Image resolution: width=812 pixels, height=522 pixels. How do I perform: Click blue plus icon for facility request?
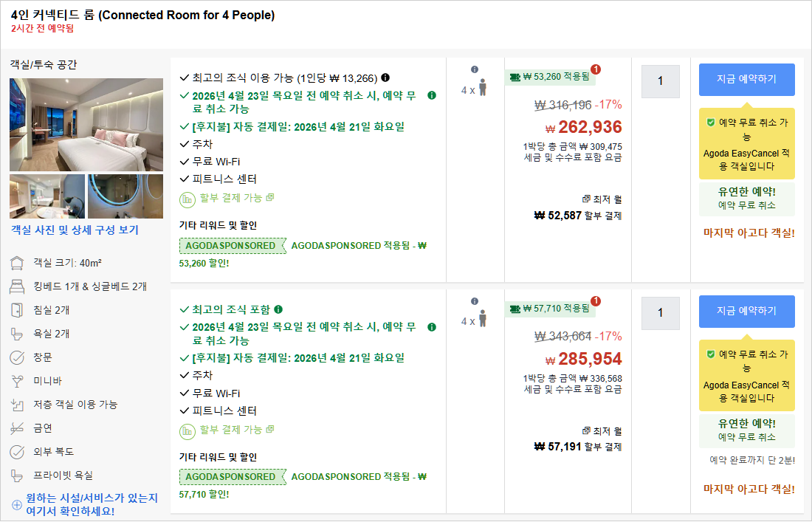pos(16,505)
